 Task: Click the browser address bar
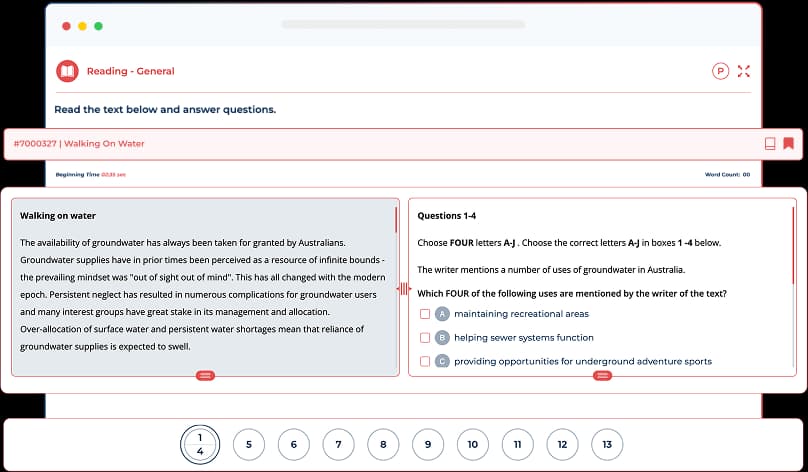point(403,24)
